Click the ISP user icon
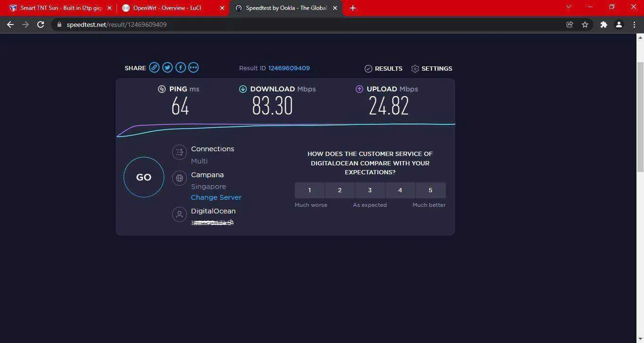The width and height of the screenshot is (644, 343). [x=179, y=214]
